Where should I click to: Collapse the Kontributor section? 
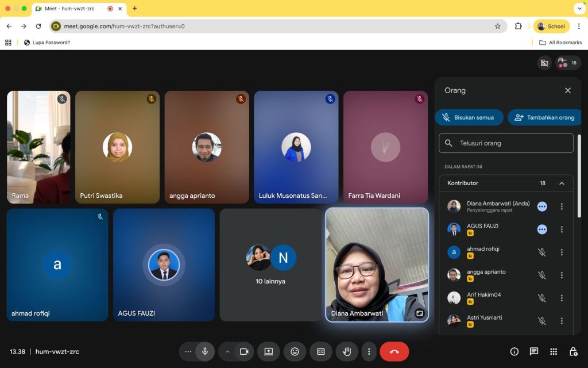[x=562, y=183]
